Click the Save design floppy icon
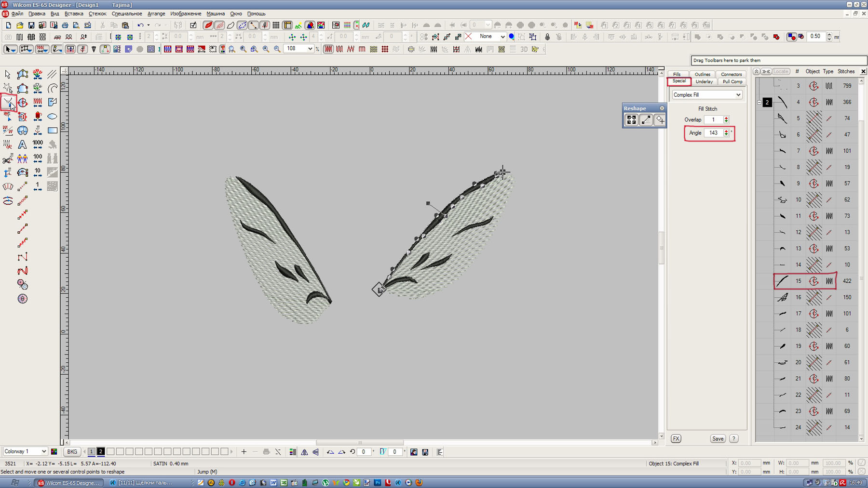The height and width of the screenshot is (488, 868). click(31, 25)
